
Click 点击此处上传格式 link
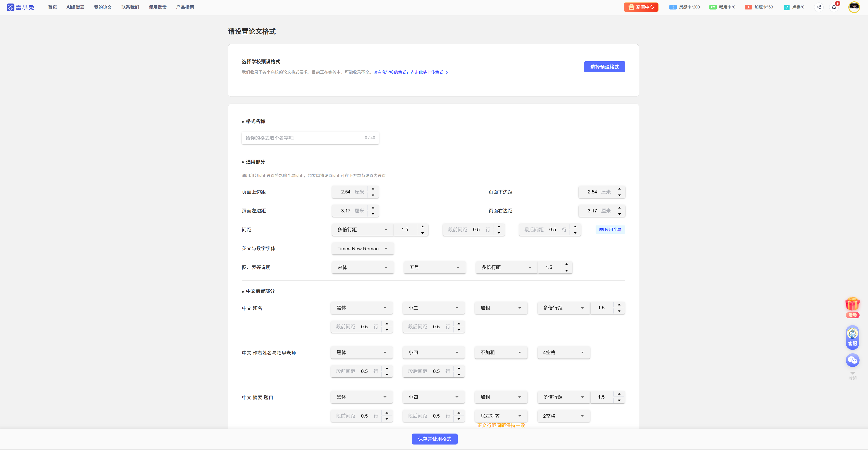427,72
